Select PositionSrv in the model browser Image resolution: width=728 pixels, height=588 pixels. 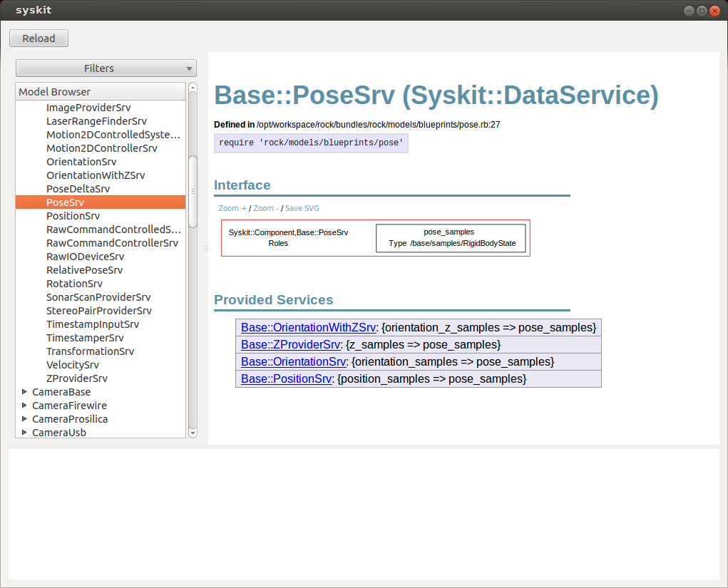point(73,216)
